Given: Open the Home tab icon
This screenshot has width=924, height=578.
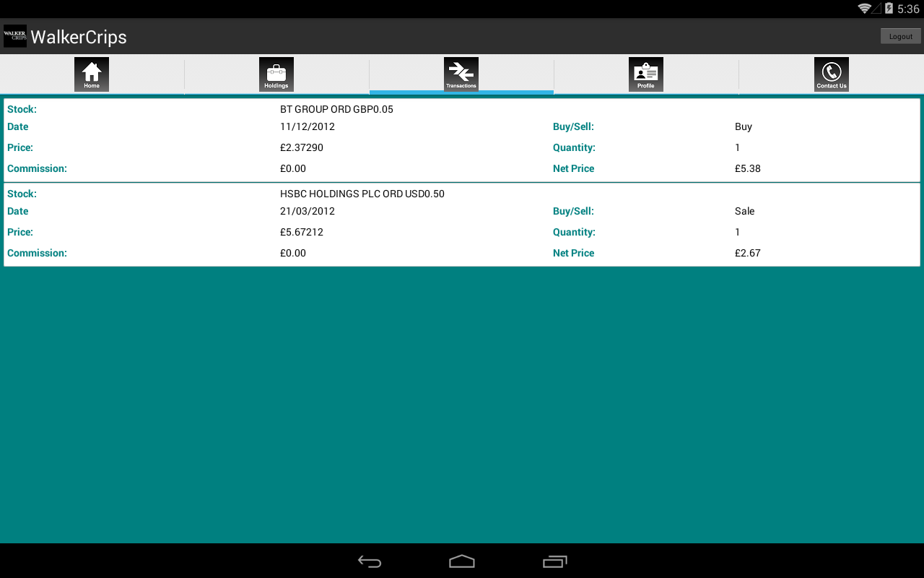Looking at the screenshot, I should click(92, 74).
